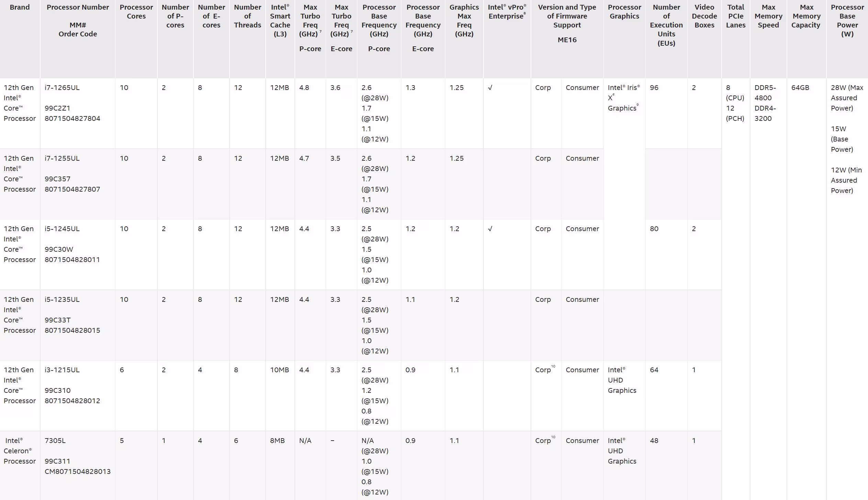Select the 28W Max Assured Power text

click(x=847, y=98)
